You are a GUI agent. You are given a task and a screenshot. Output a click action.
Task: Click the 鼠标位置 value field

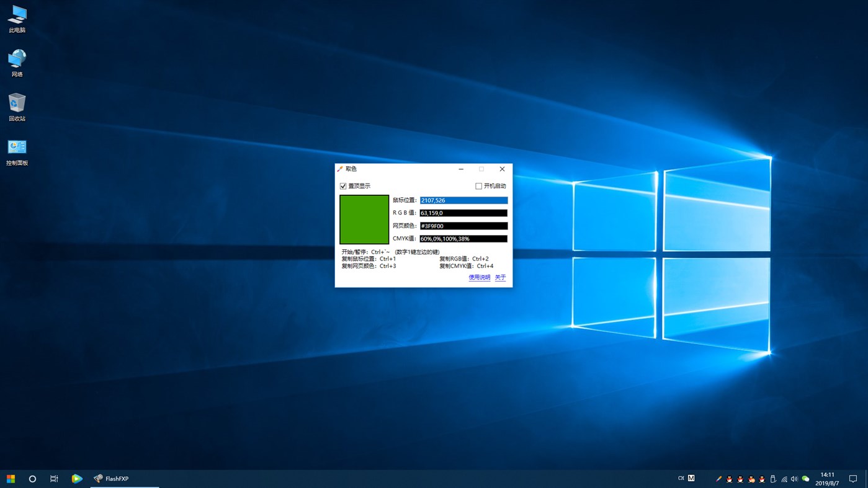(x=463, y=200)
